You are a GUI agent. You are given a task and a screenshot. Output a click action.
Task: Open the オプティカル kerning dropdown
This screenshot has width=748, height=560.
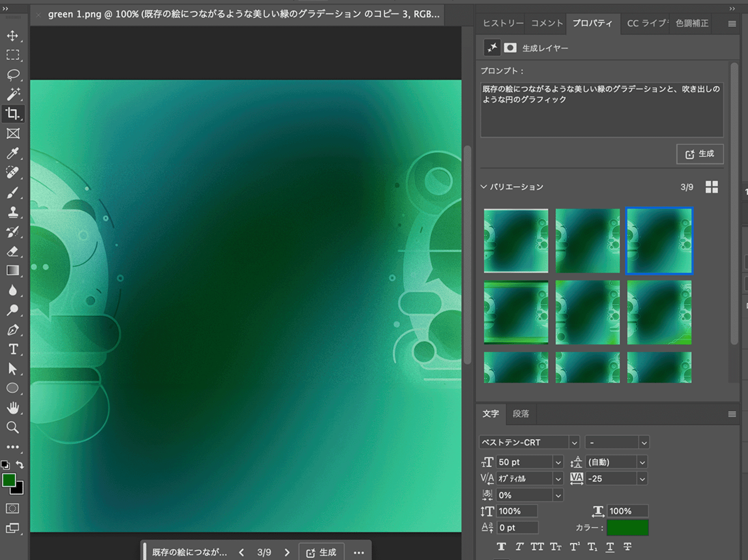(x=558, y=479)
